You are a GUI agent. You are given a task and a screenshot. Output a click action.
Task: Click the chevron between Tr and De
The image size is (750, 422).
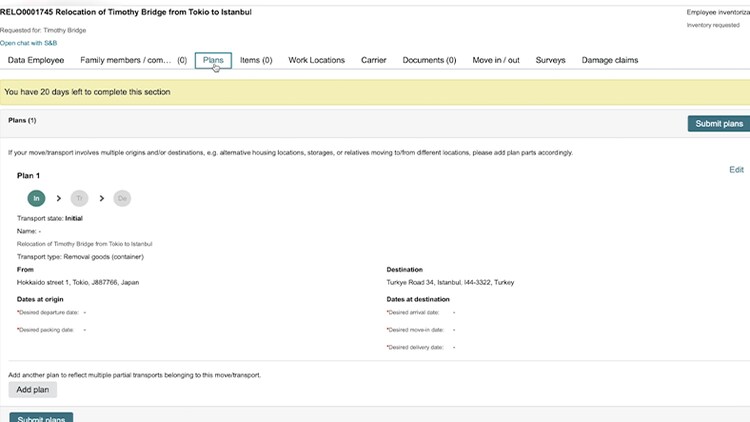(x=101, y=198)
